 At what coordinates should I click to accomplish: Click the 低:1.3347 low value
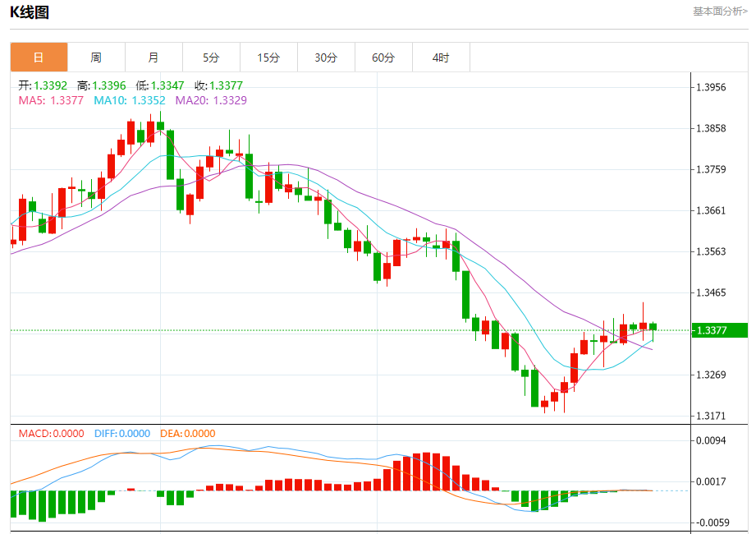[x=160, y=85]
